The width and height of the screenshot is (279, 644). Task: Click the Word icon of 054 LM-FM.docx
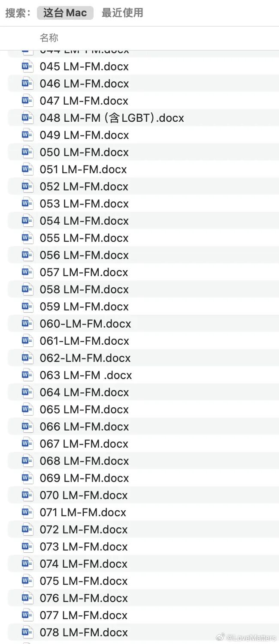pos(27,221)
